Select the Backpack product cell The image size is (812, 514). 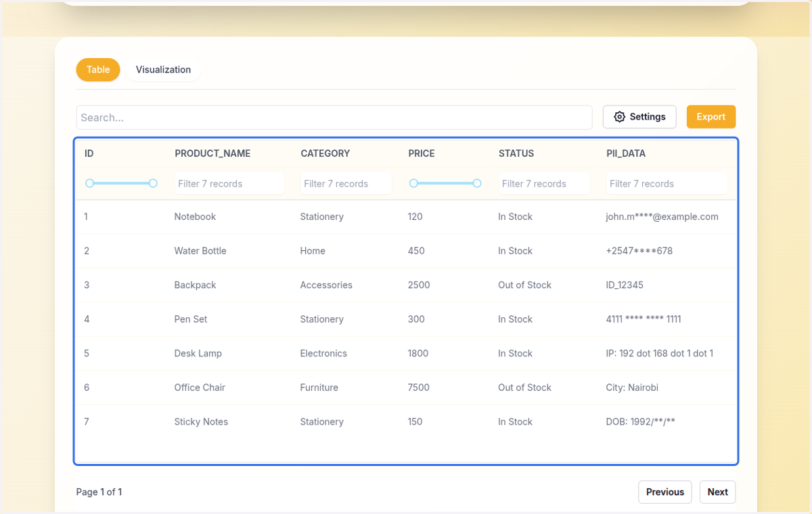(x=195, y=285)
